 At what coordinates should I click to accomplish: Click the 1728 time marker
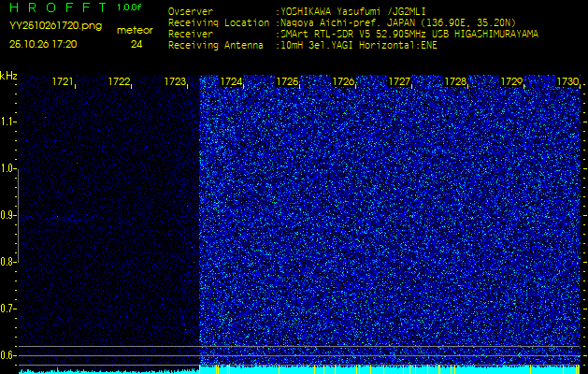pos(455,81)
